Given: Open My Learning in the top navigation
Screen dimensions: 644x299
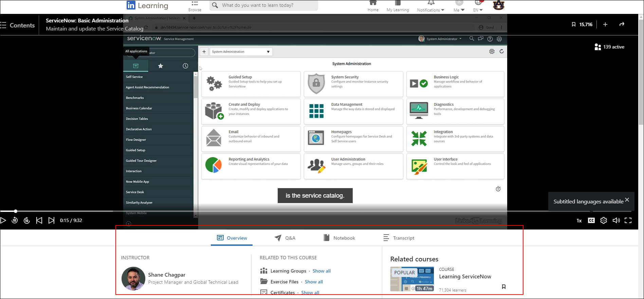Looking at the screenshot, I should pos(398,6).
